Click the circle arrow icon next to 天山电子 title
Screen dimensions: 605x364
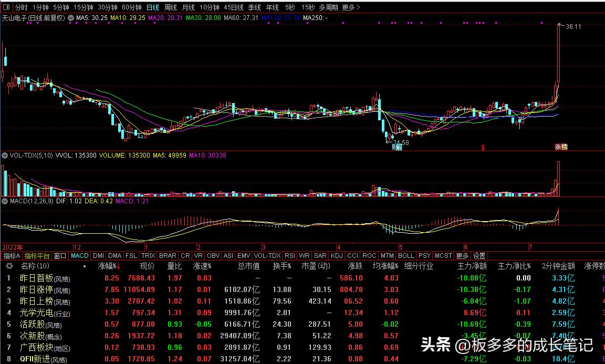[70, 17]
